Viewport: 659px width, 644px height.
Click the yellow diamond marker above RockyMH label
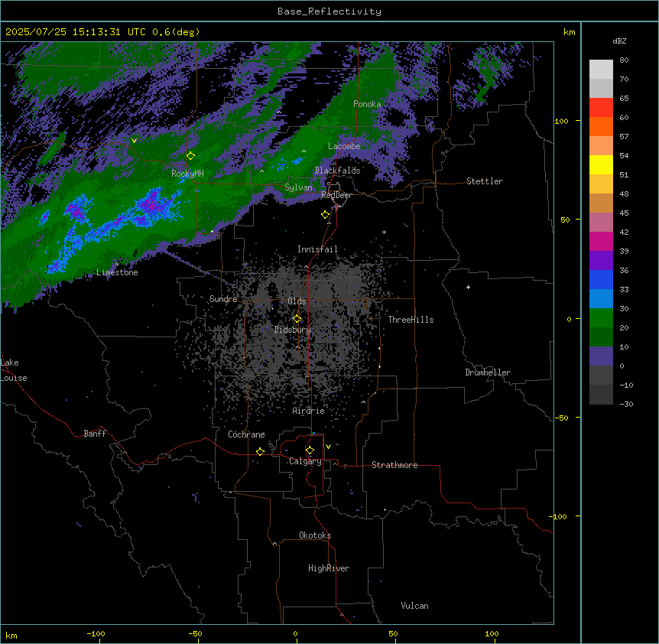[x=190, y=156]
